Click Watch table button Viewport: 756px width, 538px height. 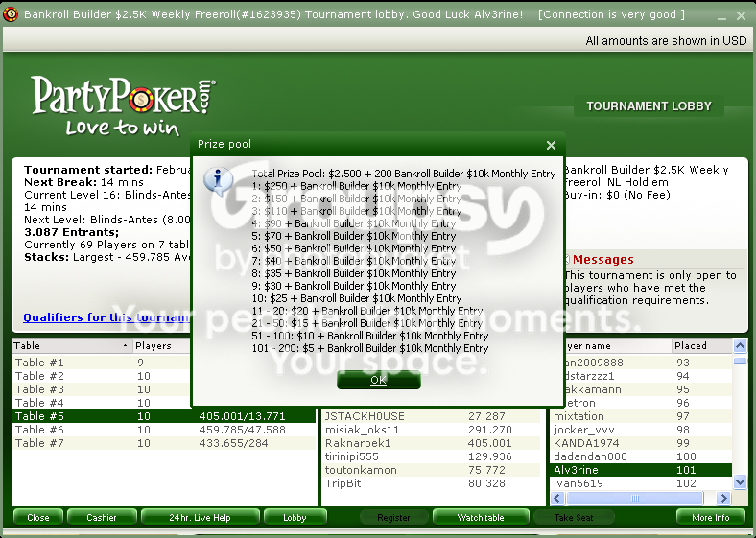pyautogui.click(x=481, y=517)
